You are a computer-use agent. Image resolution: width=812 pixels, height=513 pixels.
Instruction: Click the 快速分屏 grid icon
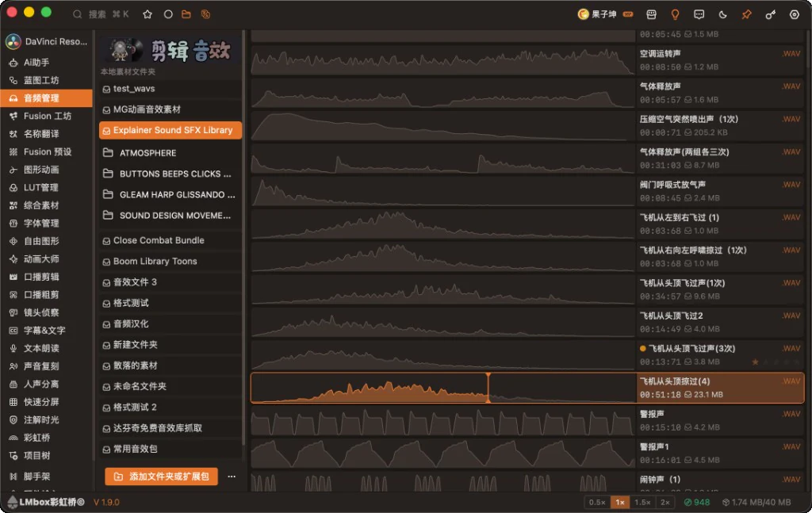pyautogui.click(x=13, y=402)
